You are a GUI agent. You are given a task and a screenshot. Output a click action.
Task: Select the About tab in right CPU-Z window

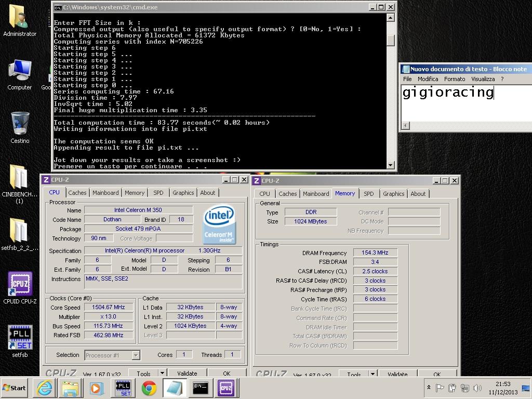click(418, 194)
